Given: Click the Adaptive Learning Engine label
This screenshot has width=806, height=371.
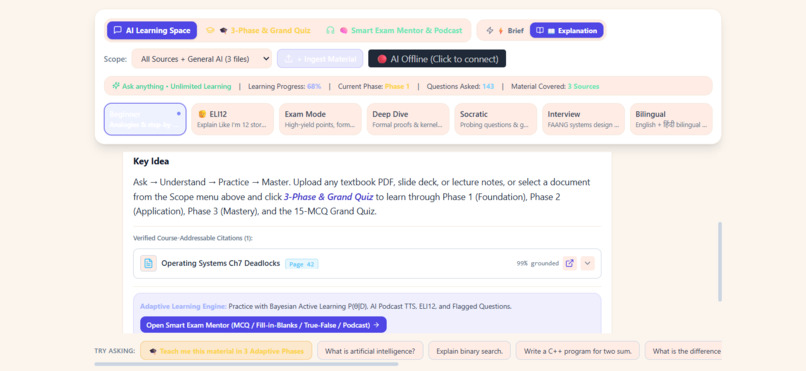Looking at the screenshot, I should 183,306.
